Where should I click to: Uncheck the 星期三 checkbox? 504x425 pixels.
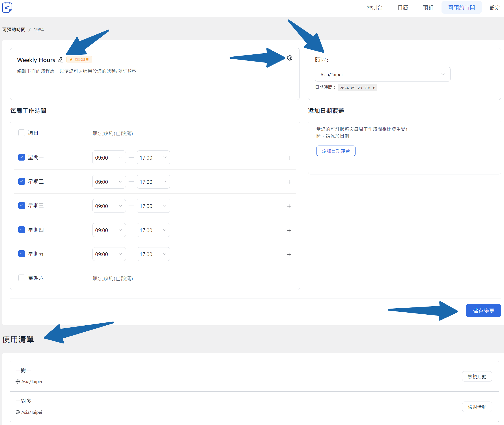click(22, 206)
